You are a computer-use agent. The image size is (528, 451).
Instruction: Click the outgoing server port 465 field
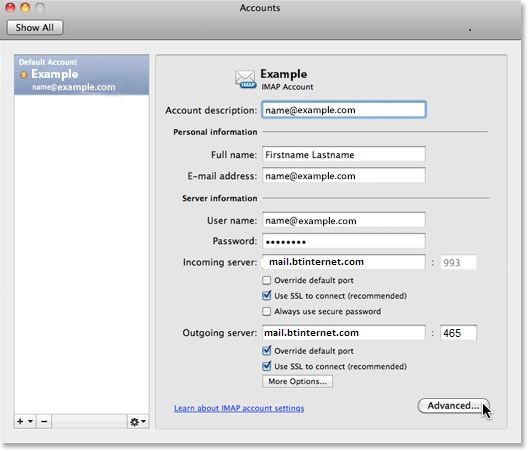pos(458,333)
